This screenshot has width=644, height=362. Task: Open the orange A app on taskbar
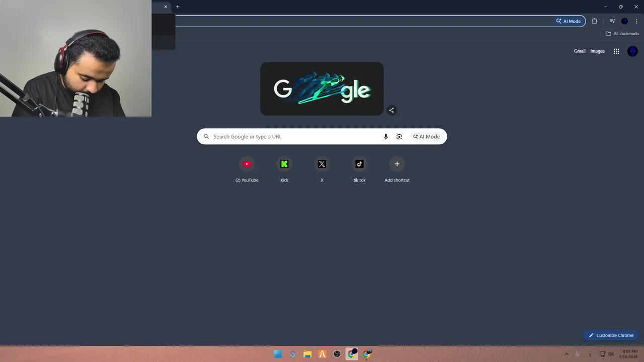tap(323, 354)
